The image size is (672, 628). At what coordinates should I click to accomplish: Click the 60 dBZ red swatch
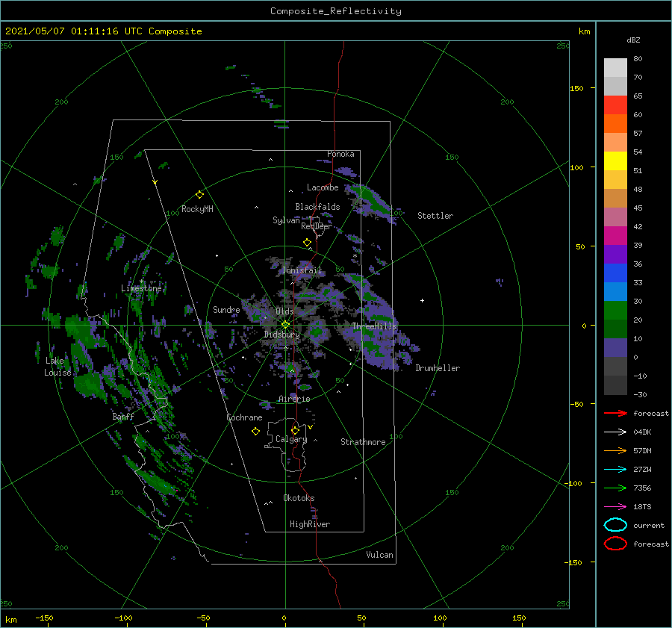[x=615, y=105]
